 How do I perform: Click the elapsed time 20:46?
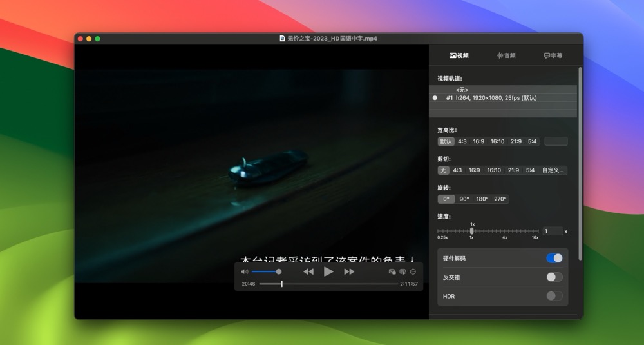[249, 284]
